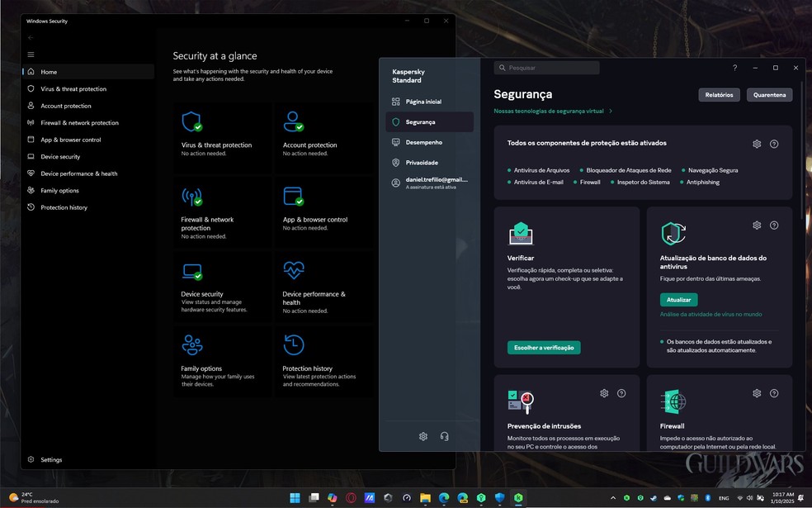Screen dimensions: 812x508
Task: Click the help icon on the Firewall card
Action: pos(774,393)
